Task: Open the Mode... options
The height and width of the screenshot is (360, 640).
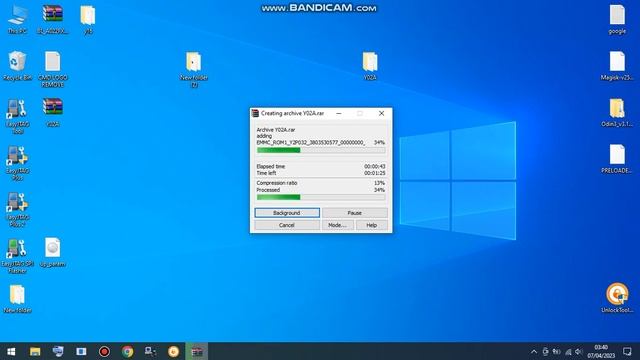Action: [338, 225]
